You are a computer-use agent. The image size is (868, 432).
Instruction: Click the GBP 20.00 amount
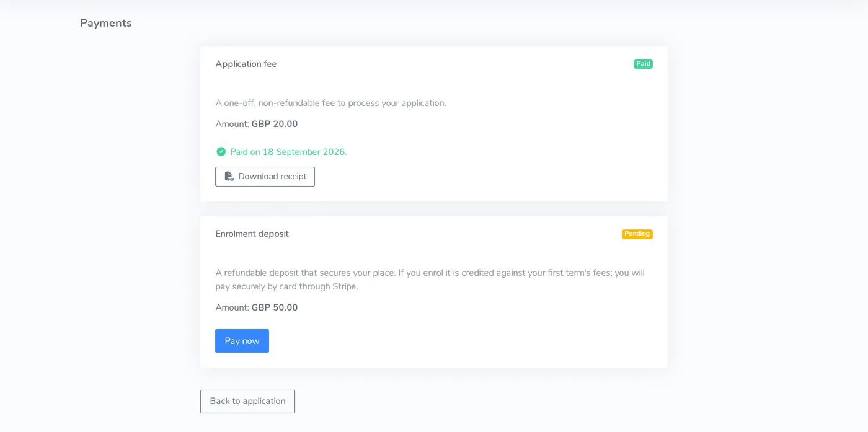coord(275,124)
